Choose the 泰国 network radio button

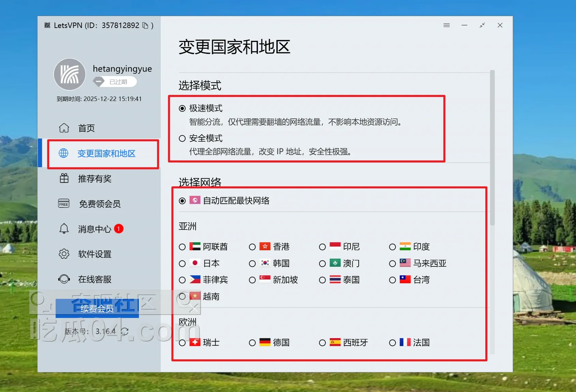[322, 280]
